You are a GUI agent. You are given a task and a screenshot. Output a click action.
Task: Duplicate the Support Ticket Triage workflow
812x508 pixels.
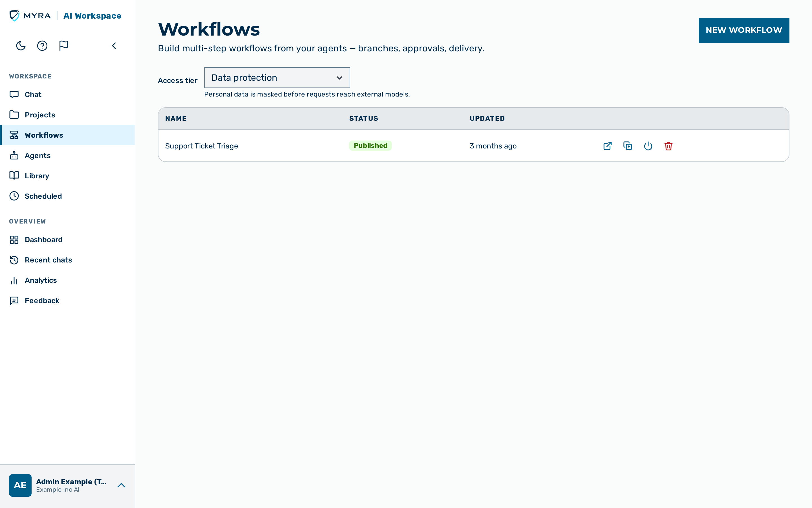click(627, 146)
